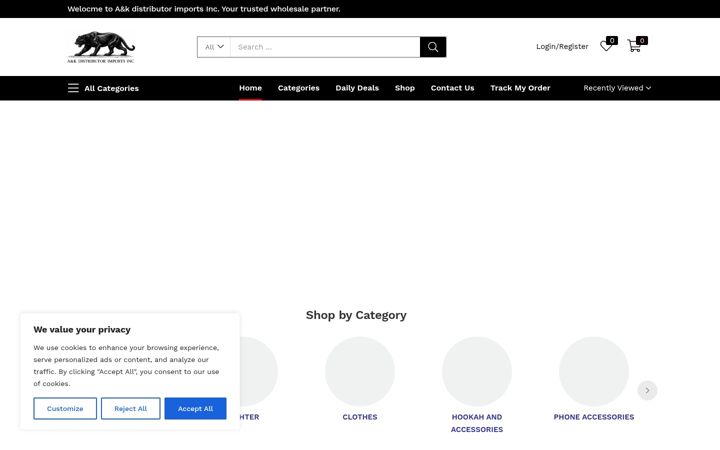The width and height of the screenshot is (720, 450).
Task: Open the Daily Deals menu item
Action: [x=357, y=88]
